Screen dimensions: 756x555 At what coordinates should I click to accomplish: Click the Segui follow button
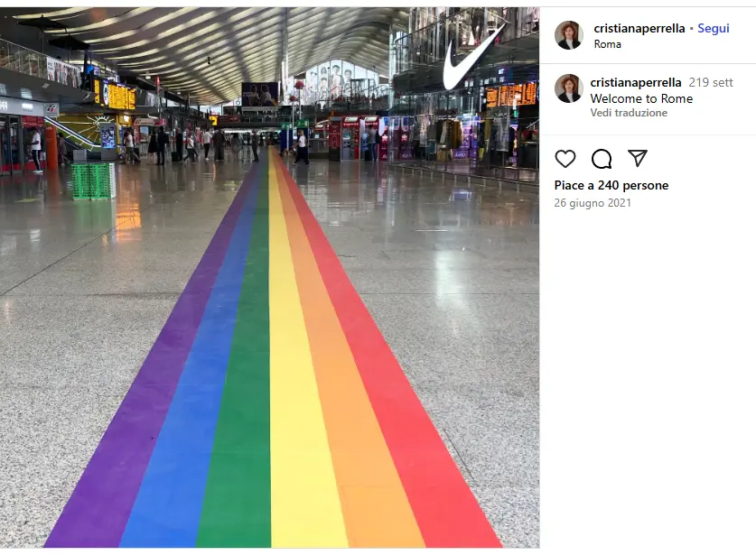pos(713,28)
